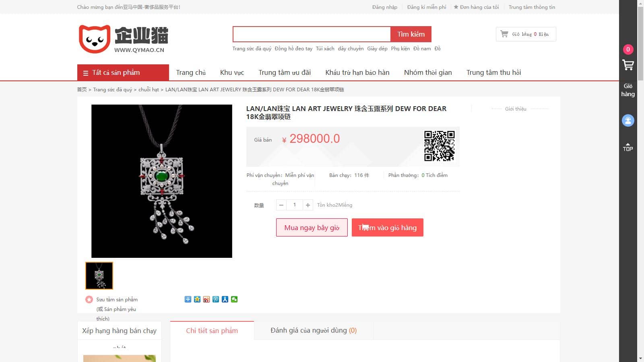This screenshot has height=362, width=644.
Task: Click the search input field
Action: point(312,34)
